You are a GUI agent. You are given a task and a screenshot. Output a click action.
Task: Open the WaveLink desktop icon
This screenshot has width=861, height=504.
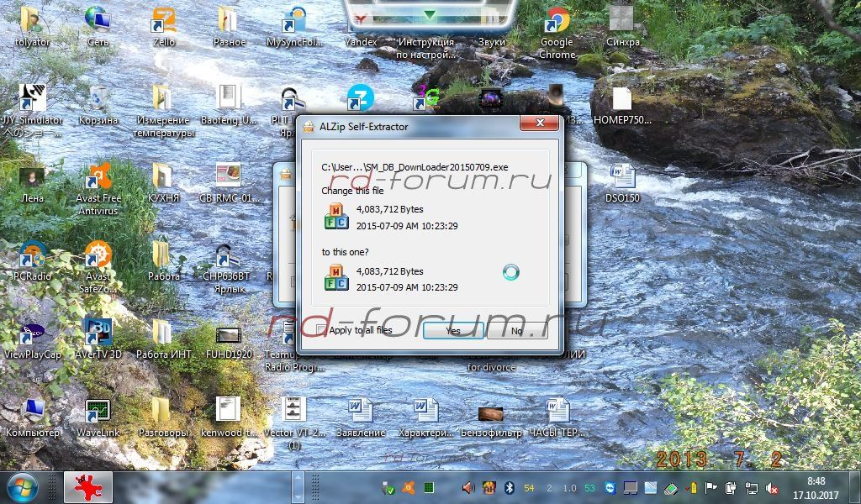(x=98, y=412)
